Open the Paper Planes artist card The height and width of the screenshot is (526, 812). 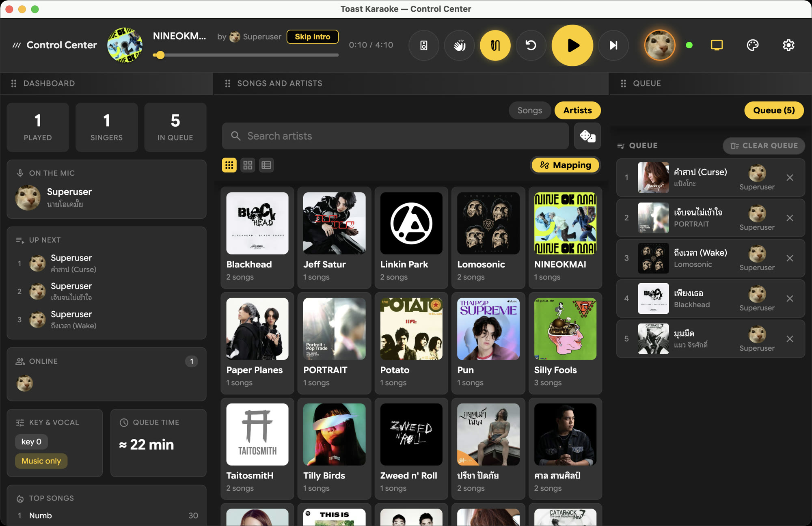pyautogui.click(x=257, y=343)
